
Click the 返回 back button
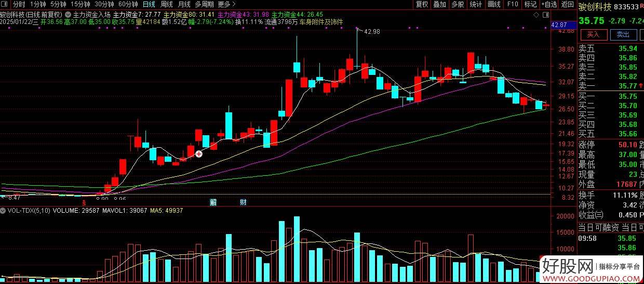pos(567,4)
